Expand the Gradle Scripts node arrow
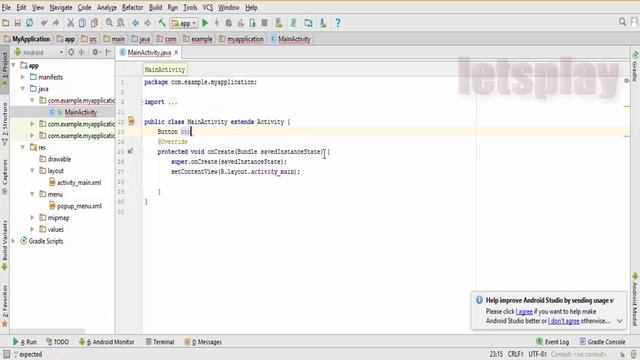The width and height of the screenshot is (640, 360). point(13,241)
